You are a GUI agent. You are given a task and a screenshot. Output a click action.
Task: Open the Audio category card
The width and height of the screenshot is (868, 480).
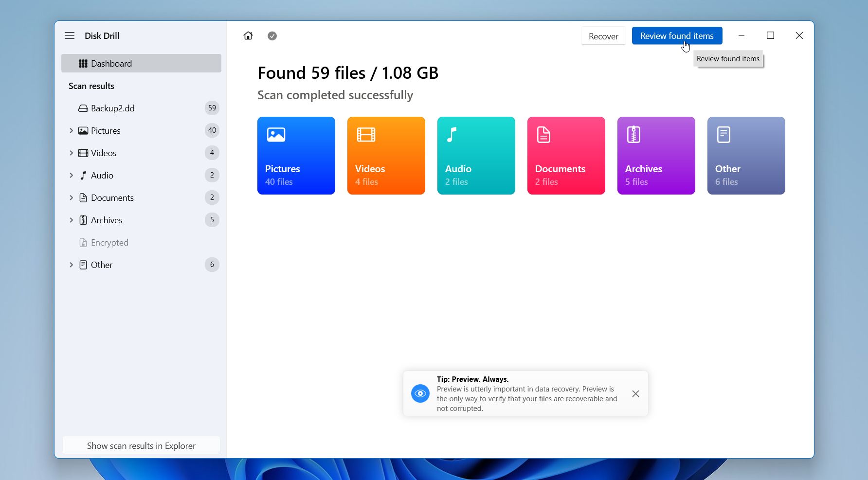point(476,156)
